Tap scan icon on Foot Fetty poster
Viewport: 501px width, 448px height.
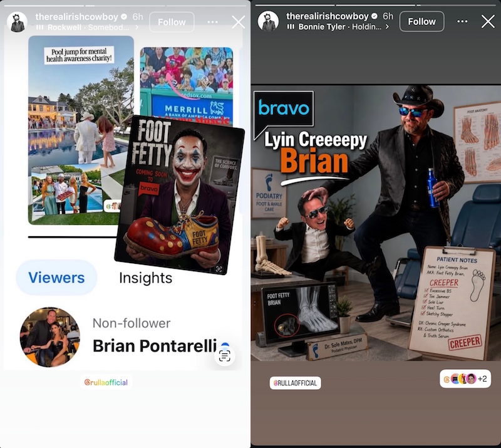point(219,269)
